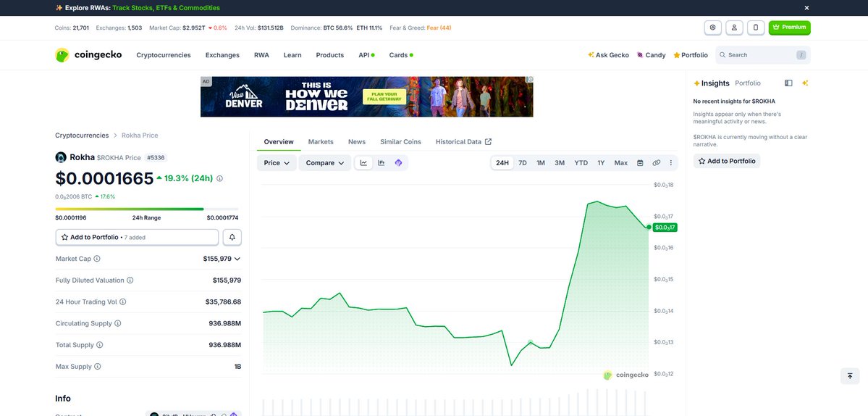
Task: Open the calendar date range picker
Action: click(x=640, y=163)
